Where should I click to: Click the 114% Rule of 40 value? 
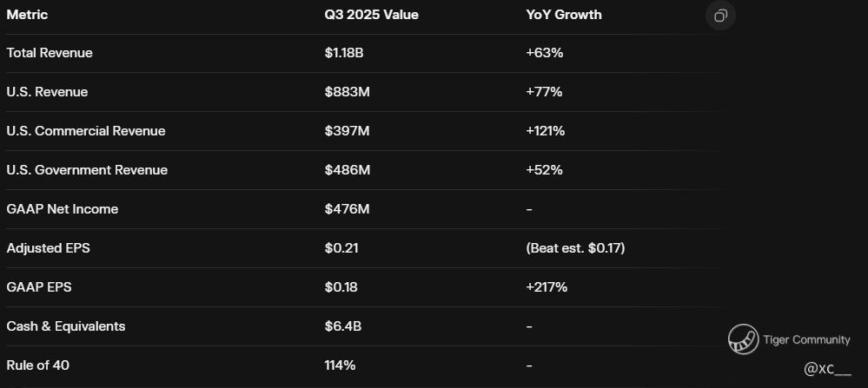[340, 365]
